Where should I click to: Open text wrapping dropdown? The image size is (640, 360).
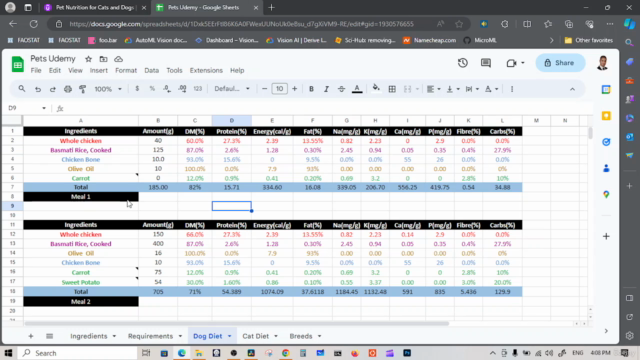click(x=472, y=89)
